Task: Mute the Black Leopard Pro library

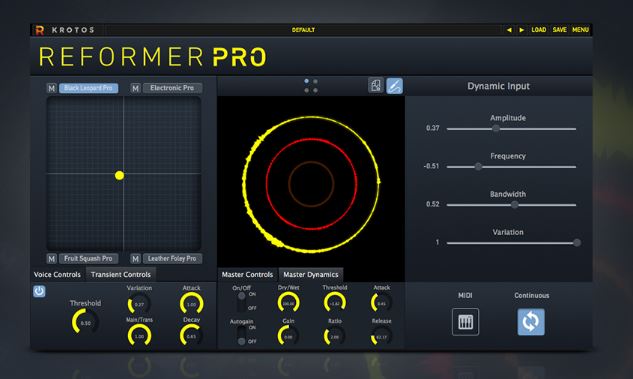Action: (x=51, y=88)
